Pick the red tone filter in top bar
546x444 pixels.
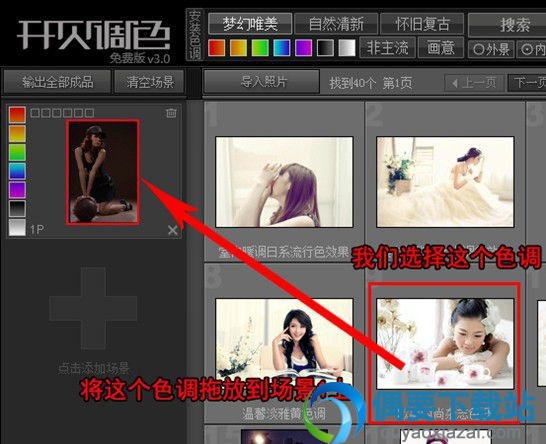[x=217, y=47]
